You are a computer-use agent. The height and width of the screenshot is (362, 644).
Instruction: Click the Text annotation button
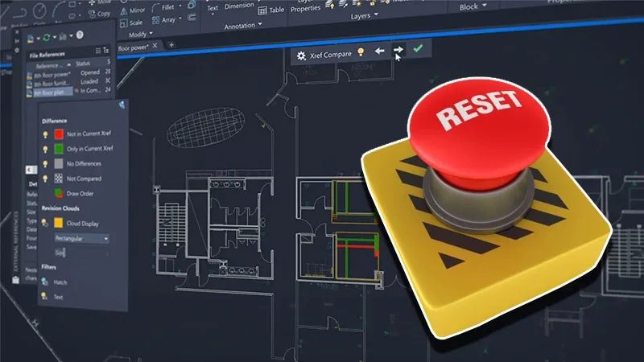tap(213, 6)
